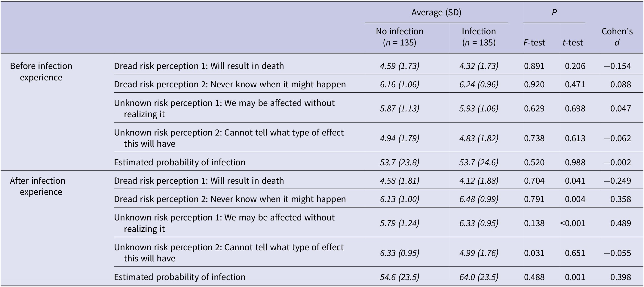The width and height of the screenshot is (644, 287).
Task: Click the "Average (SD)" column group header
Action: (436, 12)
